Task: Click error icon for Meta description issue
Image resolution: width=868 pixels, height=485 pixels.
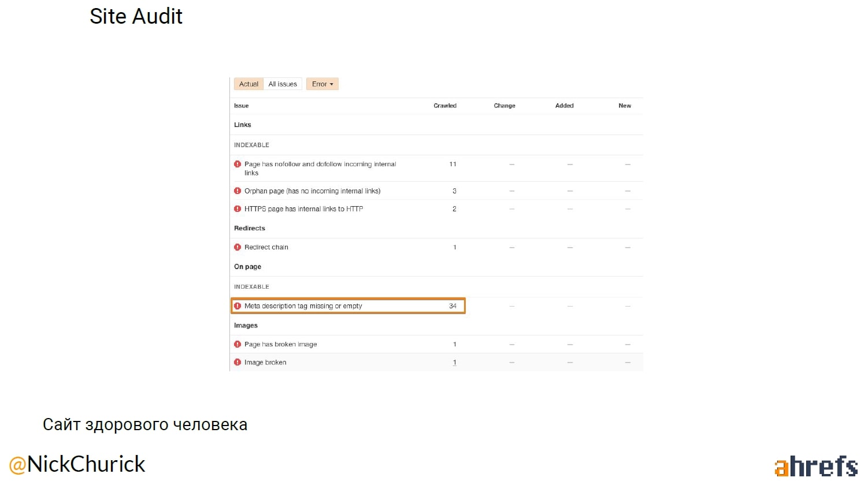Action: [238, 306]
